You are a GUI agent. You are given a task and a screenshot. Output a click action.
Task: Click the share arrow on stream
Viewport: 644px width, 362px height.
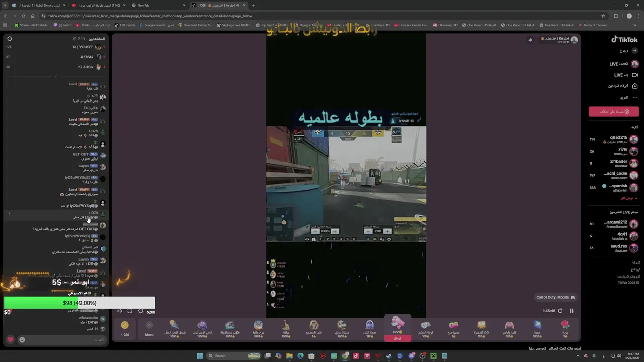click(x=530, y=40)
